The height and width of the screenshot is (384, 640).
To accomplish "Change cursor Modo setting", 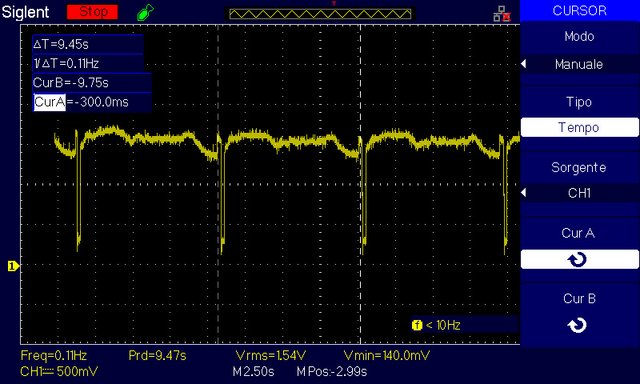I will [579, 37].
